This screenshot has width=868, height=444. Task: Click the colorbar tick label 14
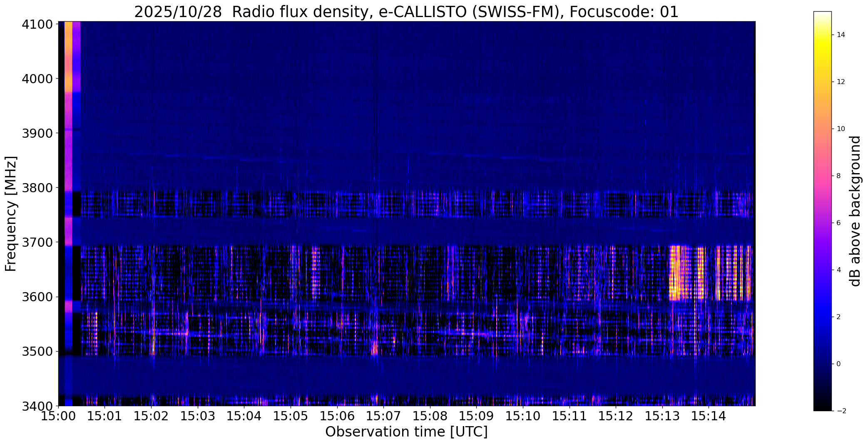click(841, 35)
